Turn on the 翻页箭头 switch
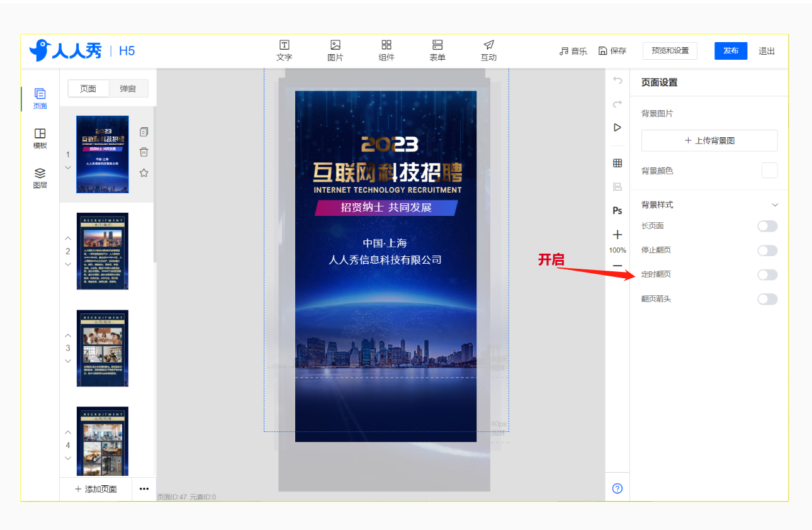Screen dimensions: 812x530 pyautogui.click(x=767, y=299)
